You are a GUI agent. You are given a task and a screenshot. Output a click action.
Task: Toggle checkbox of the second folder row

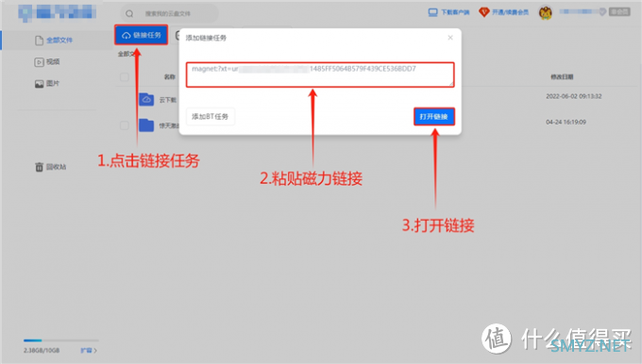[125, 125]
